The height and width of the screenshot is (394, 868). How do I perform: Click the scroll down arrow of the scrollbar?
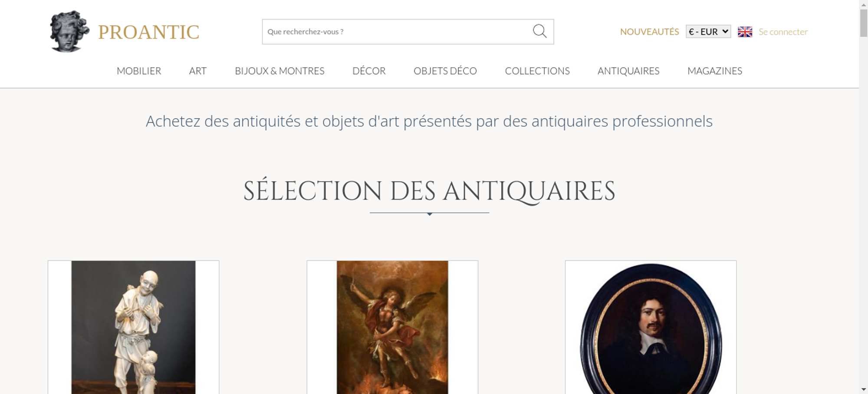pos(863,389)
